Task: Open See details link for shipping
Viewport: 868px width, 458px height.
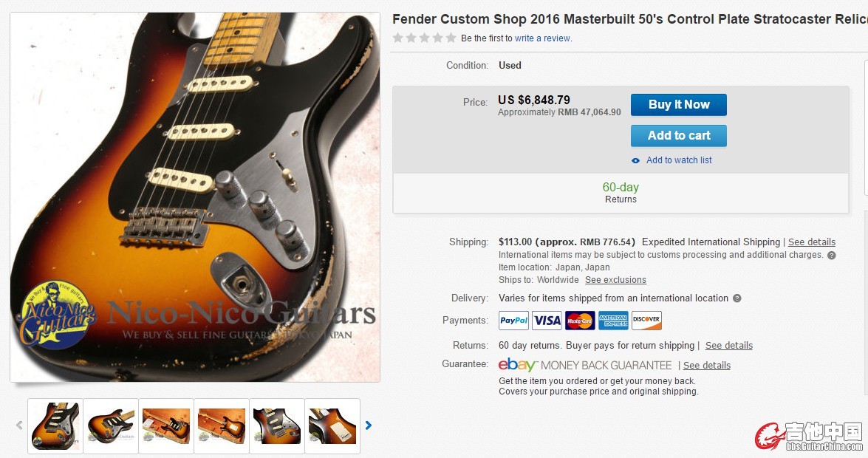Action: pyautogui.click(x=812, y=242)
